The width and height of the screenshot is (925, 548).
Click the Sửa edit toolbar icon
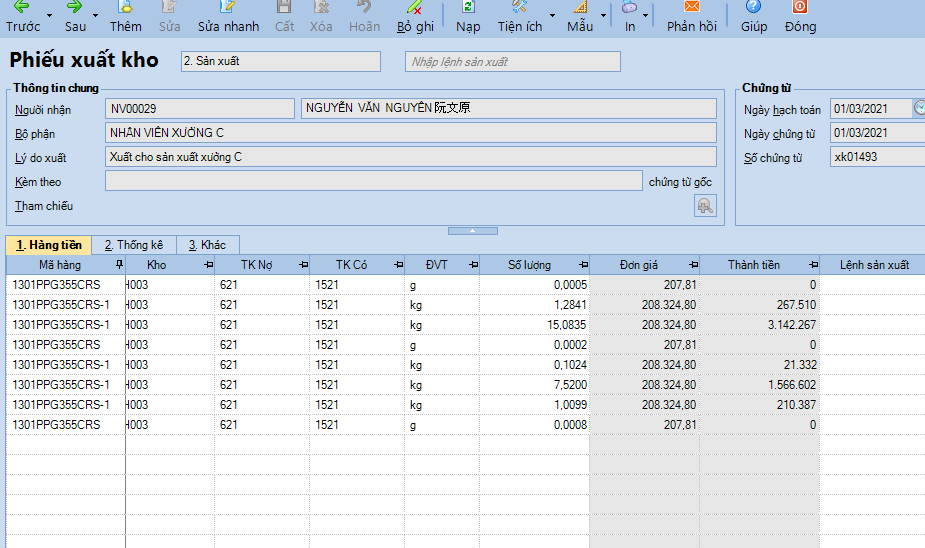coord(169,17)
